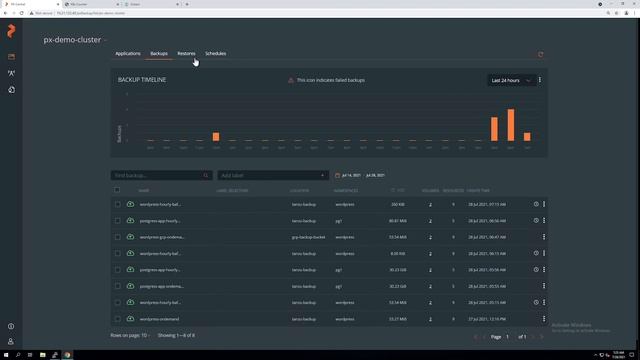Go to the Schedules tab
640x360 pixels.
[x=216, y=53]
